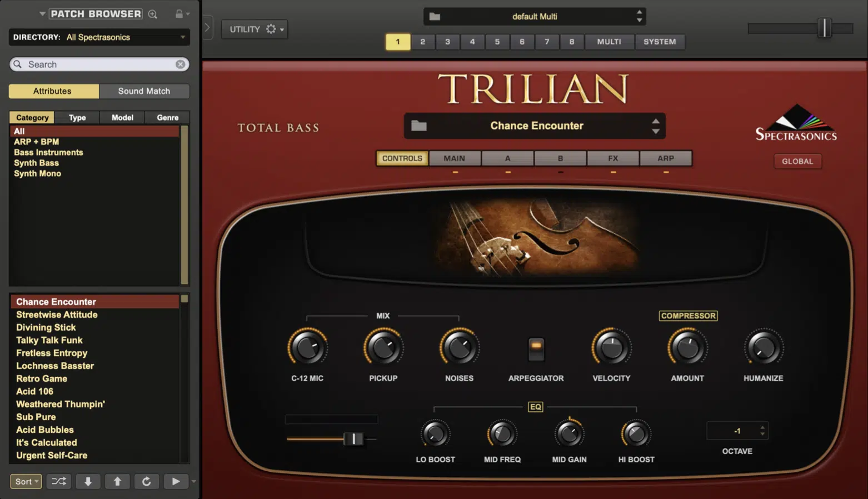Click the compressor AMOUNT knob
The image size is (868, 499).
(x=687, y=348)
